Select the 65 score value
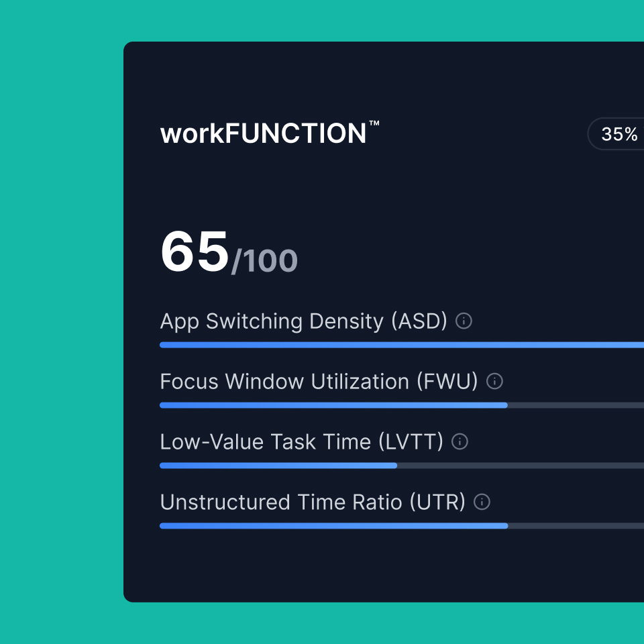644x644 pixels. (x=195, y=252)
